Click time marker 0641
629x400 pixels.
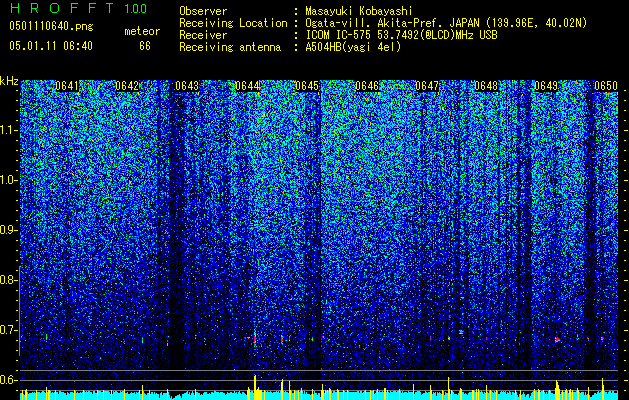tap(67, 86)
